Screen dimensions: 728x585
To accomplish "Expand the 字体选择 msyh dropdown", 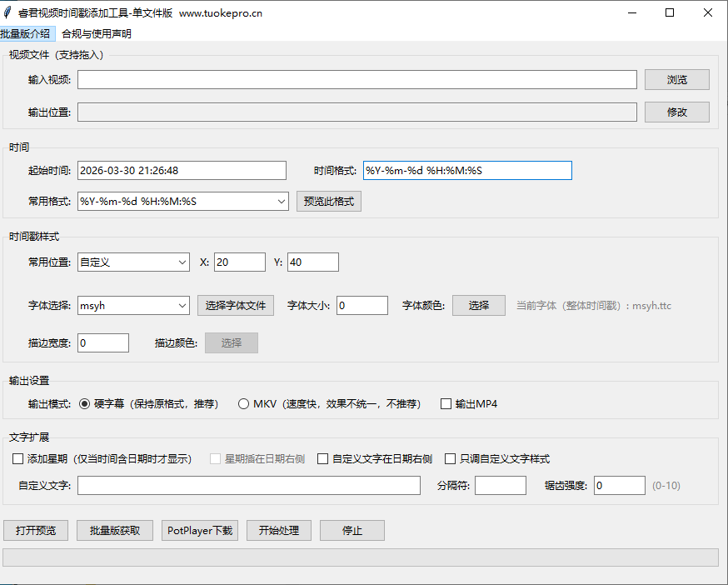I will click(x=182, y=306).
